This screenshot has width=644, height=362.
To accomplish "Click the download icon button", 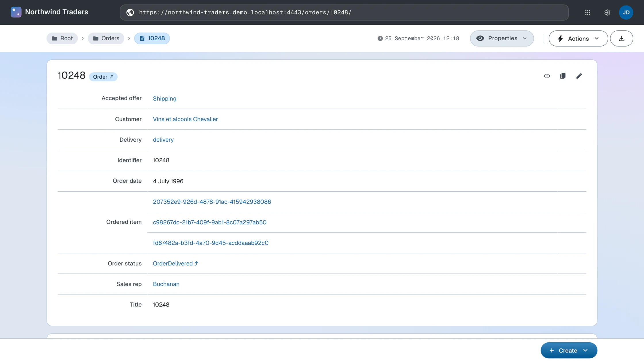I will pyautogui.click(x=622, y=38).
